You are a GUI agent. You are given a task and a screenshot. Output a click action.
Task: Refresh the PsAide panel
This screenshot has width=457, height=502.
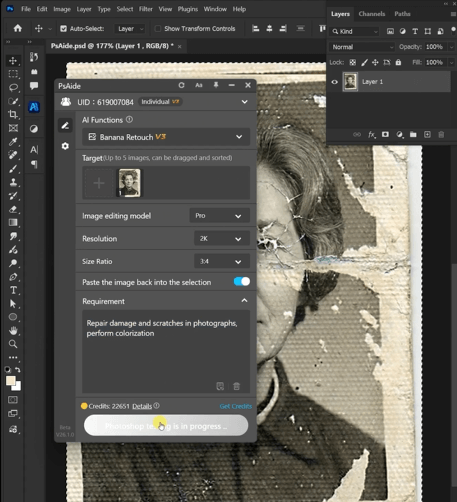click(181, 85)
